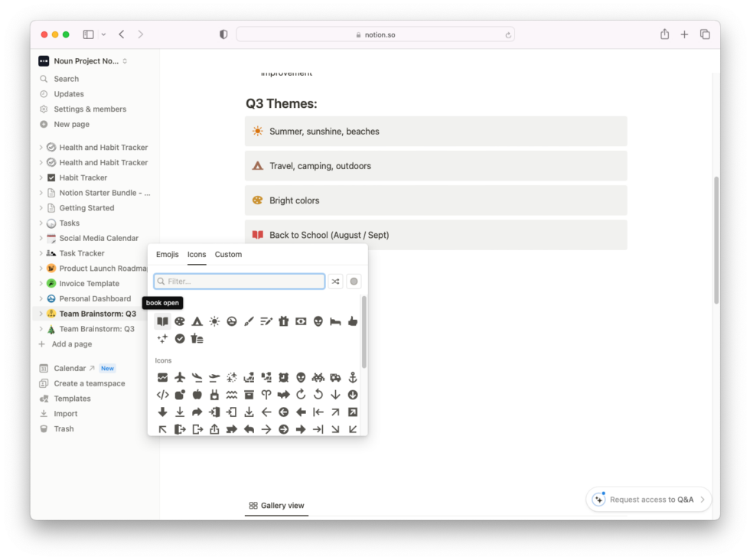Pick the camping tent icon
Image resolution: width=750 pixels, height=560 pixels.
197,321
